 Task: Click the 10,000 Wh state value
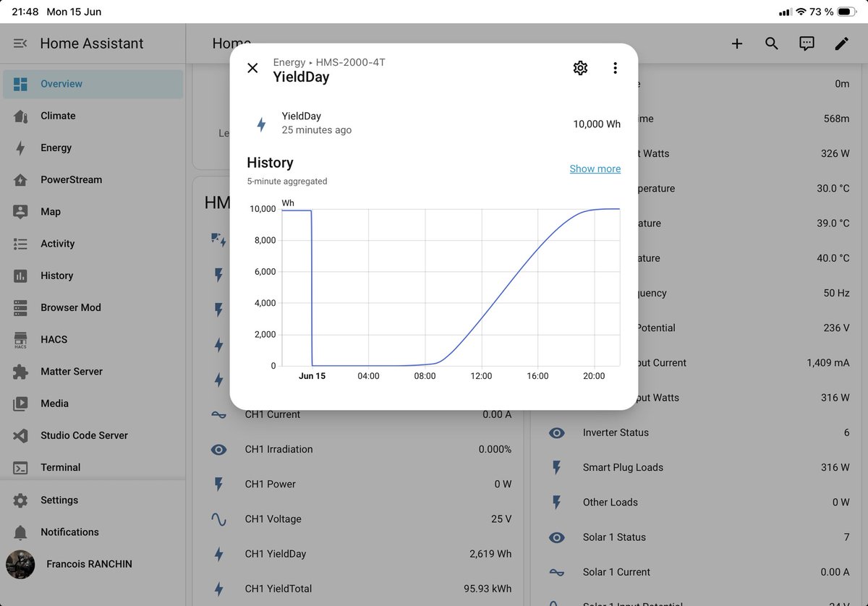[597, 124]
